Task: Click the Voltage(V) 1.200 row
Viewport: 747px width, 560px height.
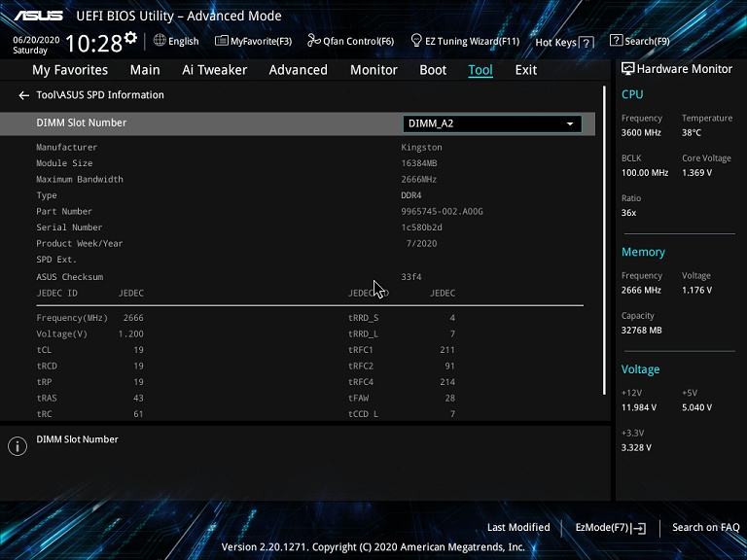Action: click(x=89, y=333)
